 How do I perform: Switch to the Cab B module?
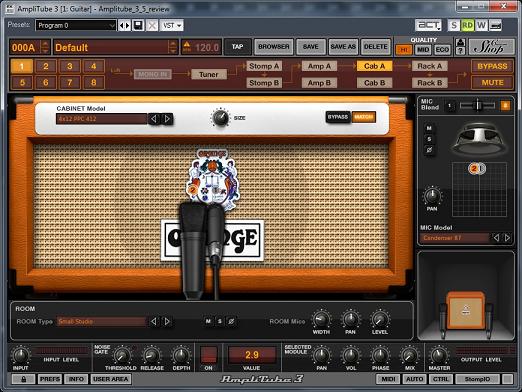tap(374, 83)
